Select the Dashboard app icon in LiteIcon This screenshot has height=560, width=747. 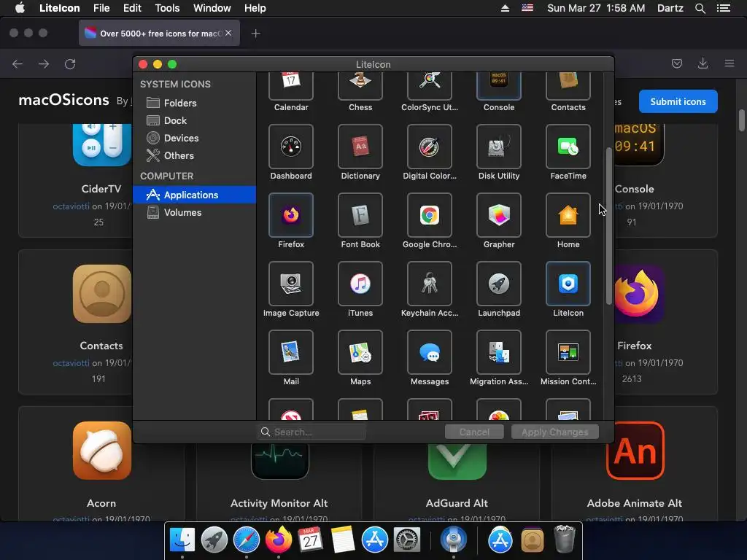[290, 147]
